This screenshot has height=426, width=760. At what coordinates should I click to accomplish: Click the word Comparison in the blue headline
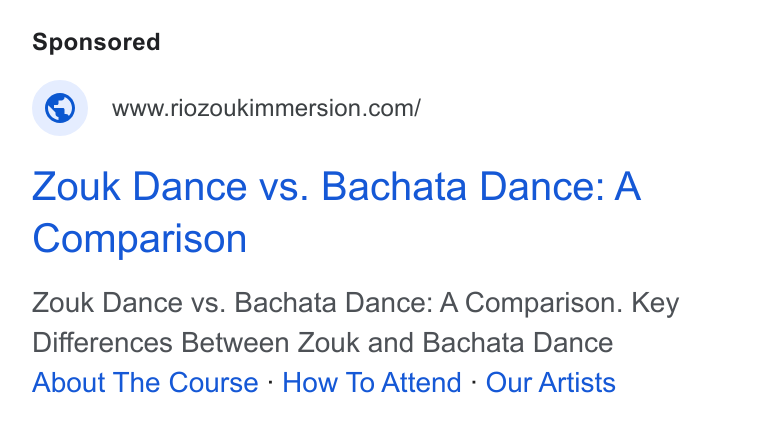(x=140, y=238)
